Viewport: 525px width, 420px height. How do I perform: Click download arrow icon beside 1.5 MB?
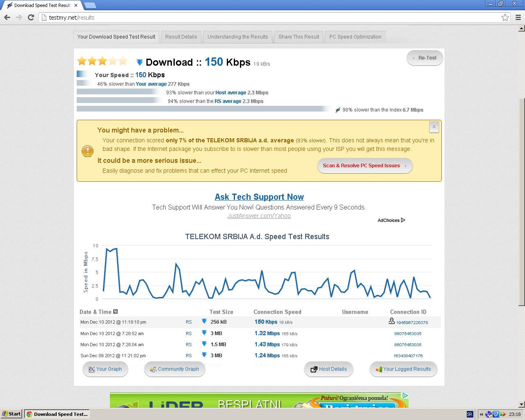(204, 344)
